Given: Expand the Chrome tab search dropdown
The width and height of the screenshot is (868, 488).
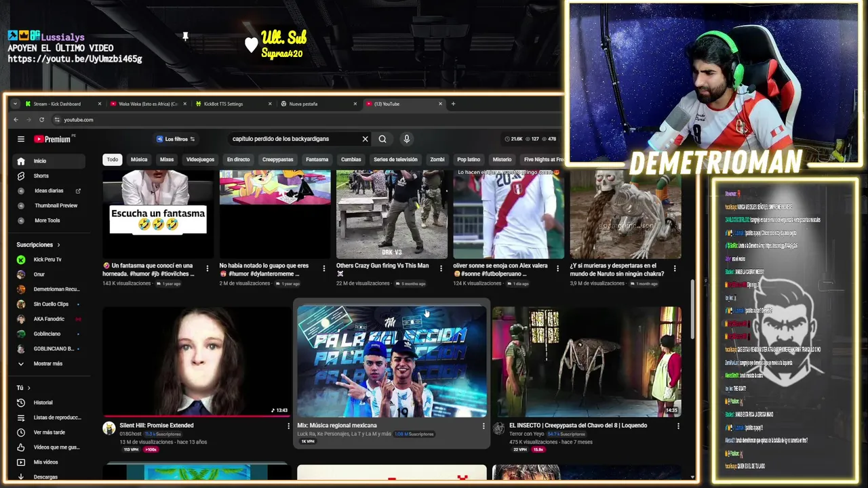Looking at the screenshot, I should (x=15, y=104).
